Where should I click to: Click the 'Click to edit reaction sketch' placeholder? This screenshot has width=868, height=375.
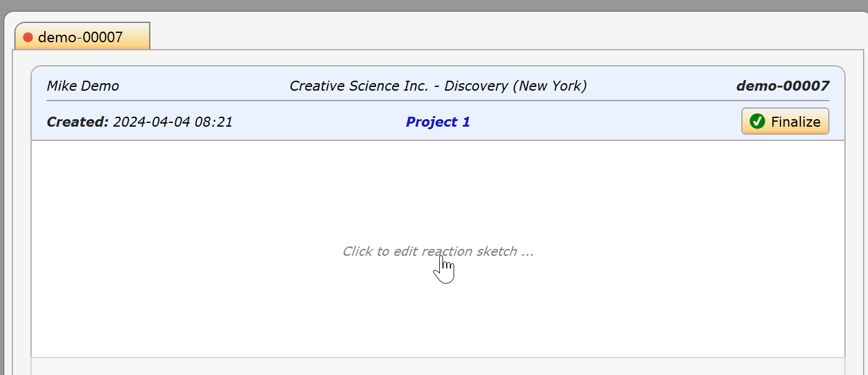click(438, 251)
